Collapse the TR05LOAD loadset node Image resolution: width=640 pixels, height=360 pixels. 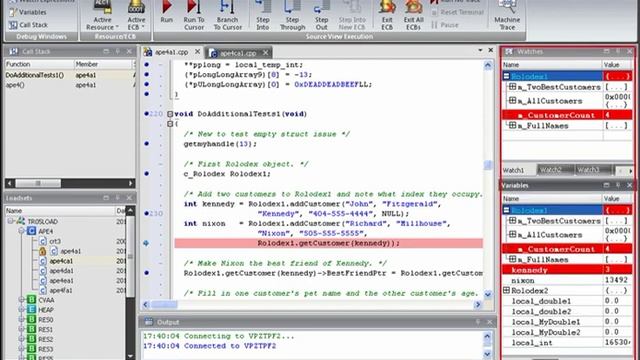[11, 221]
